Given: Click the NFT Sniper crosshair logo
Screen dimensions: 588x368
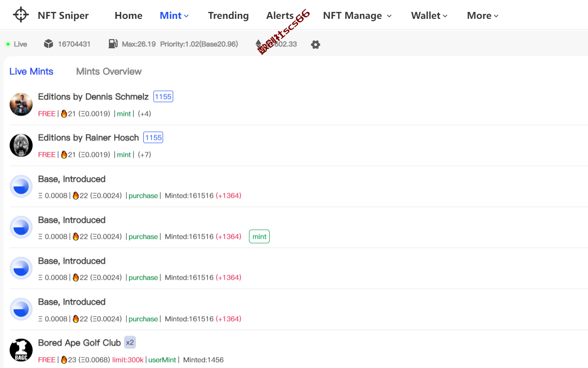Looking at the screenshot, I should 21,15.
